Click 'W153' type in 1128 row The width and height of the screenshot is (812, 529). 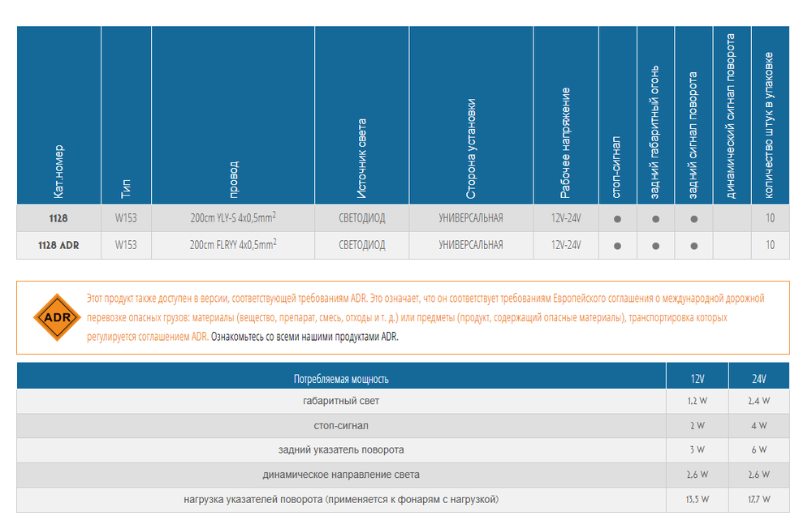126,218
